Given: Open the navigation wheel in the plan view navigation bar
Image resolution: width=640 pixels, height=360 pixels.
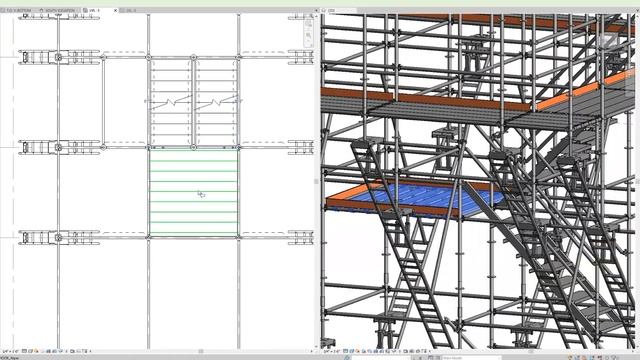Looking at the screenshot, I should pyautogui.click(x=309, y=24).
